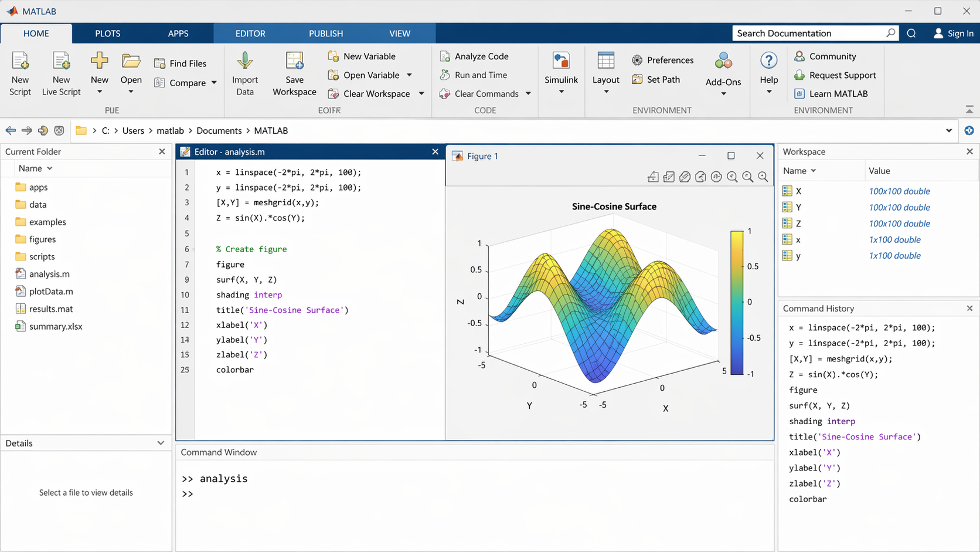Collapse the Details panel chevron
980x552 pixels.
(x=161, y=443)
